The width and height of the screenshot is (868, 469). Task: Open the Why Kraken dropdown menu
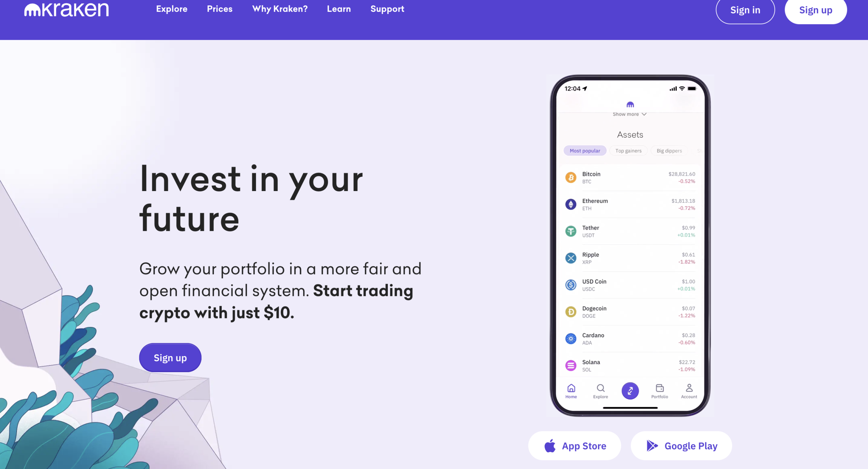(280, 9)
